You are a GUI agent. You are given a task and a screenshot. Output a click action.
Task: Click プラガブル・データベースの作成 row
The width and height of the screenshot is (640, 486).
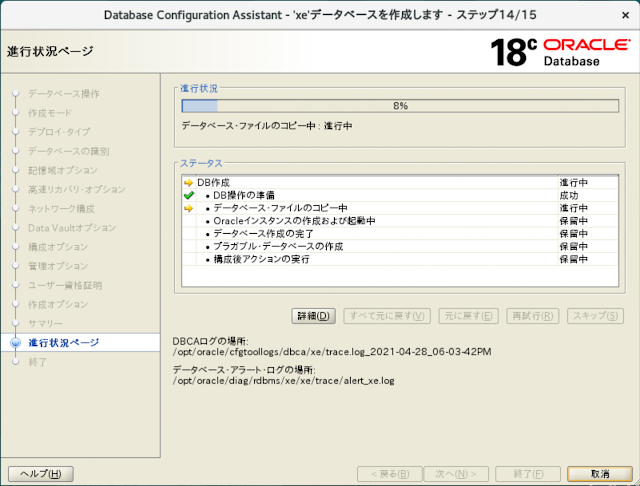pos(400,246)
